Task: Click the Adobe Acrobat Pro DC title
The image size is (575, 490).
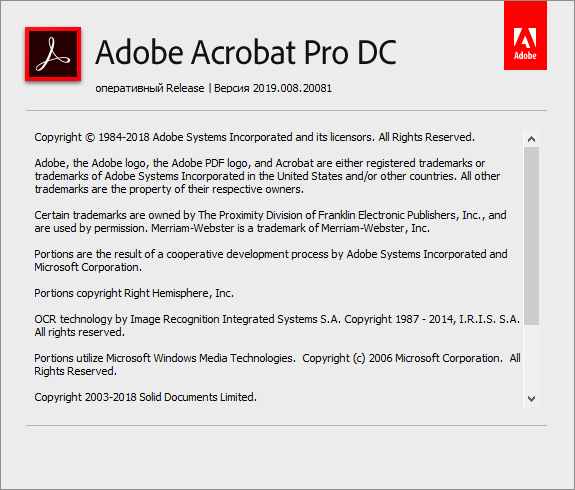Action: click(246, 52)
